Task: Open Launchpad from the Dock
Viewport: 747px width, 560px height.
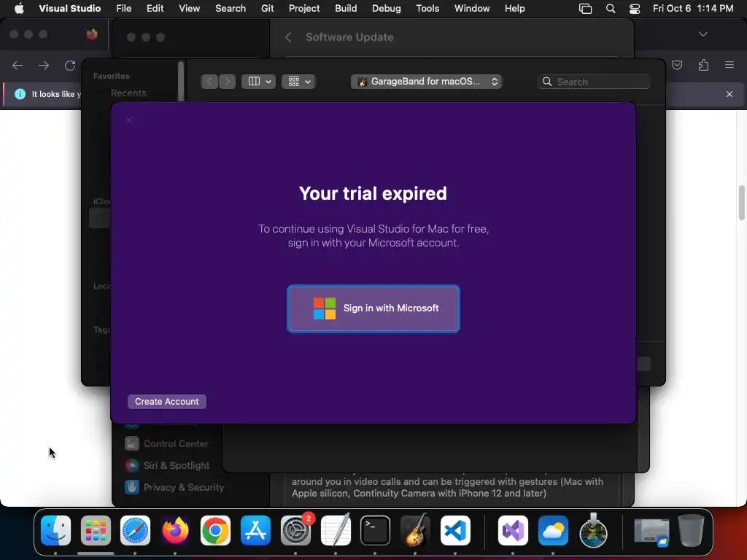Action: pyautogui.click(x=96, y=531)
